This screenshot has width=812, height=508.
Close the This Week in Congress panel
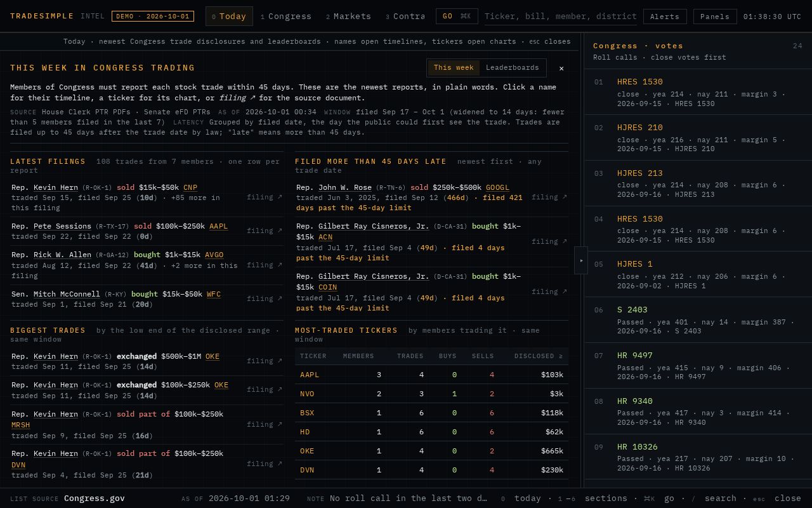[x=561, y=68]
